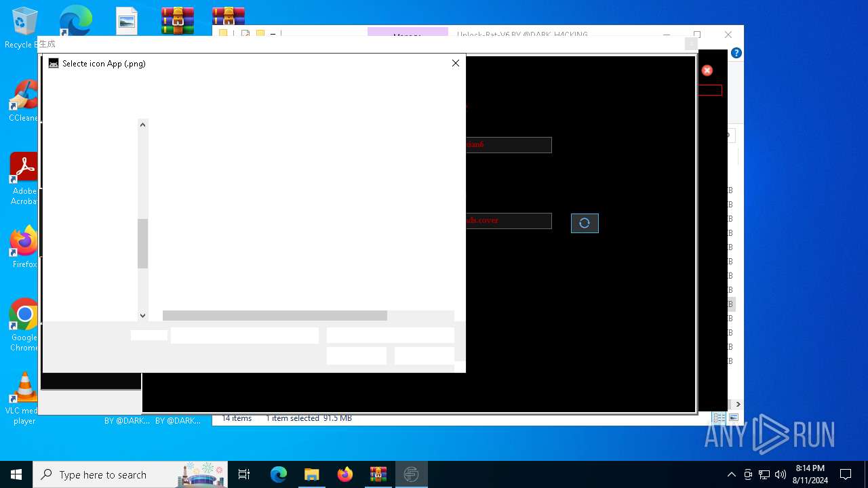The image size is (868, 488).
Task: Open the Google Chrome desktop shortcut
Action: 24,325
